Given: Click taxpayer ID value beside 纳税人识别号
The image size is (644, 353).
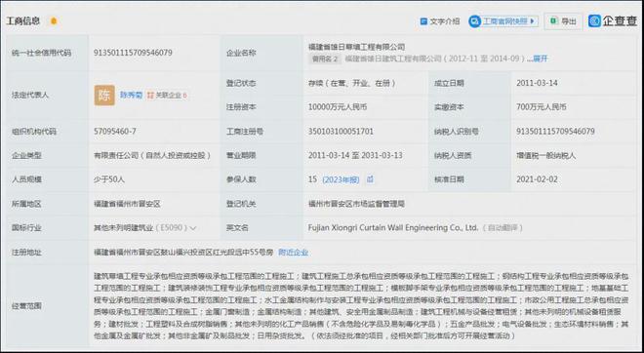Looking at the screenshot, I should pyautogui.click(x=555, y=132).
